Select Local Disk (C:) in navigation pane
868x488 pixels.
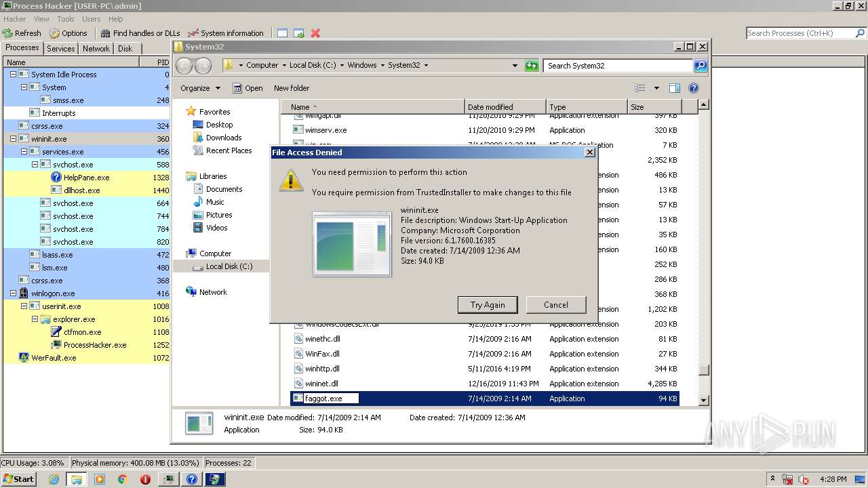[x=229, y=266]
